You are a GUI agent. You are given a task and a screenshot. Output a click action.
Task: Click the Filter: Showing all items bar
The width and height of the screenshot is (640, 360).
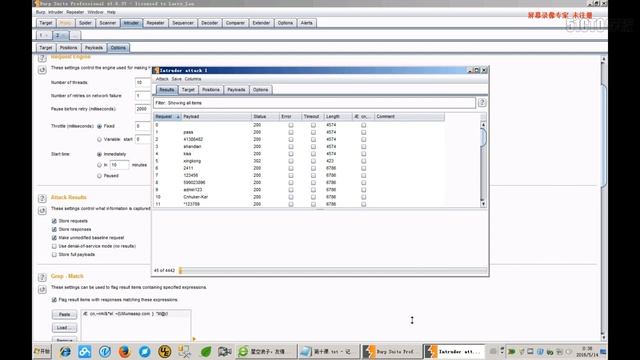pyautogui.click(x=314, y=103)
